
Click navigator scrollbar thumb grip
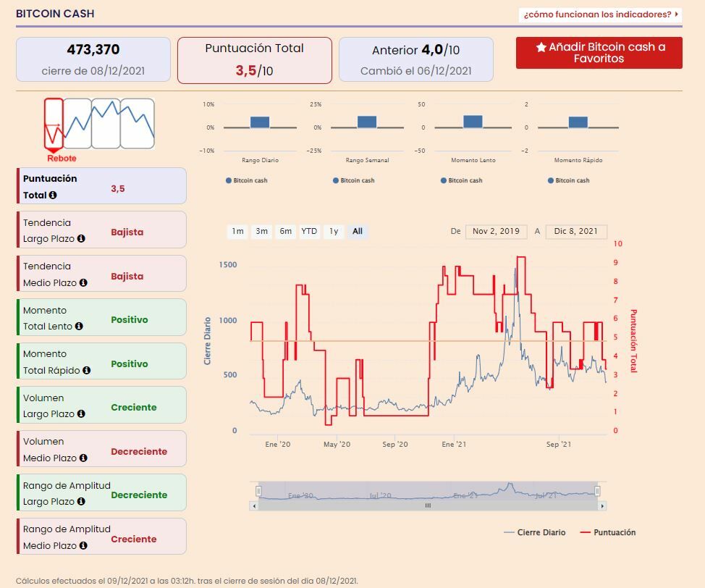pos(428,506)
